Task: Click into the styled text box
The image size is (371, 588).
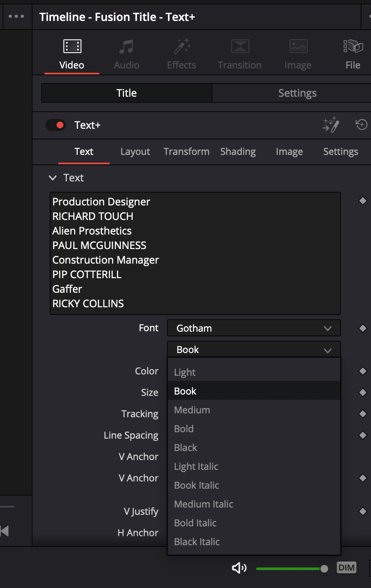Action: click(195, 253)
